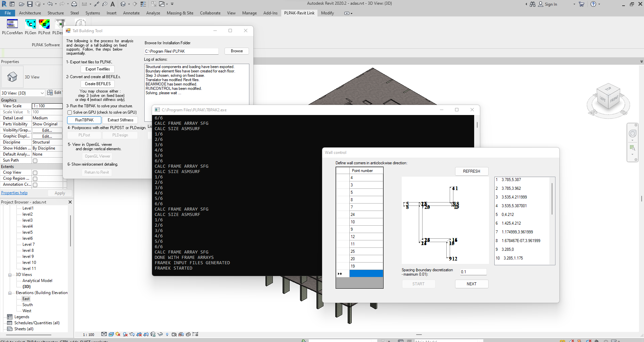Screen dimensions: 644x342
Task: Click the wall corner coordinates list scrollbar
Action: 552,199
